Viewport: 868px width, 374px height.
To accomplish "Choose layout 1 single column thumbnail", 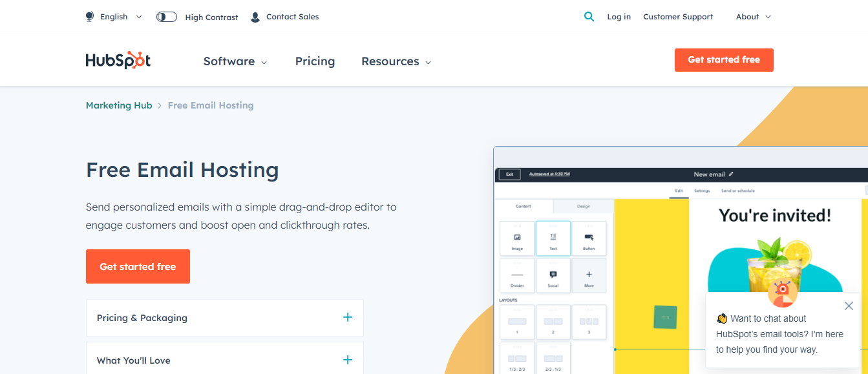I will click(517, 322).
